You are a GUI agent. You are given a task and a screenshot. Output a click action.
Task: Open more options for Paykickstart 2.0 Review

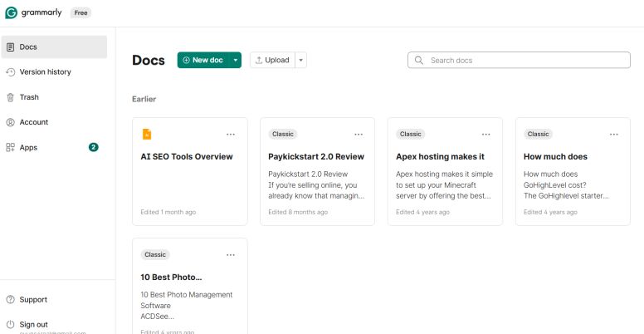point(359,134)
